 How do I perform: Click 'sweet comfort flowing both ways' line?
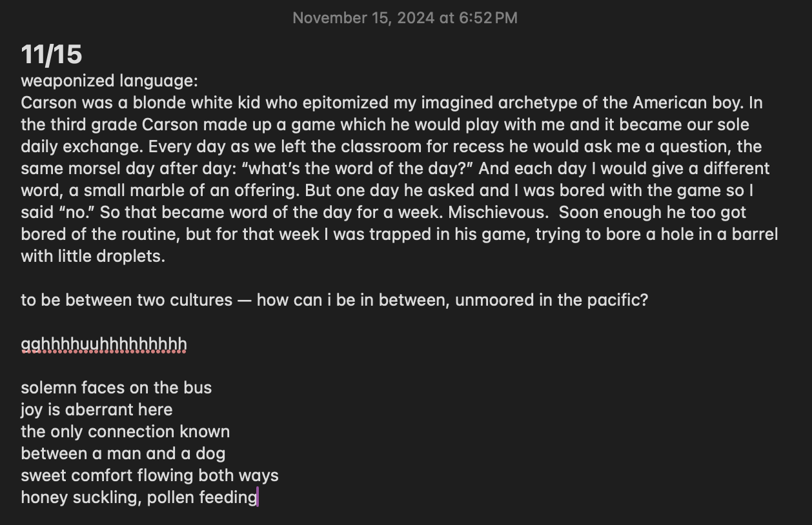pyautogui.click(x=150, y=475)
